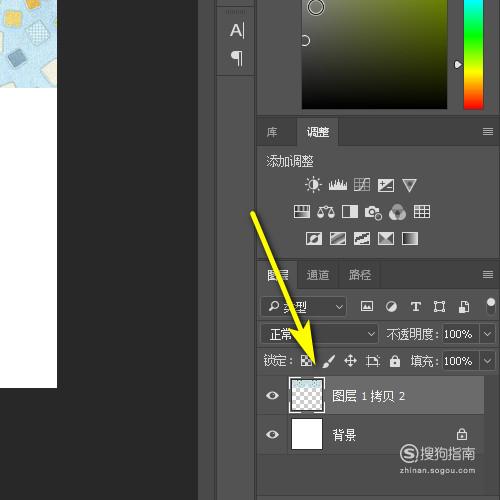This screenshot has height=500, width=500.
Task: Click the 填充 100% value field
Action: click(x=460, y=361)
